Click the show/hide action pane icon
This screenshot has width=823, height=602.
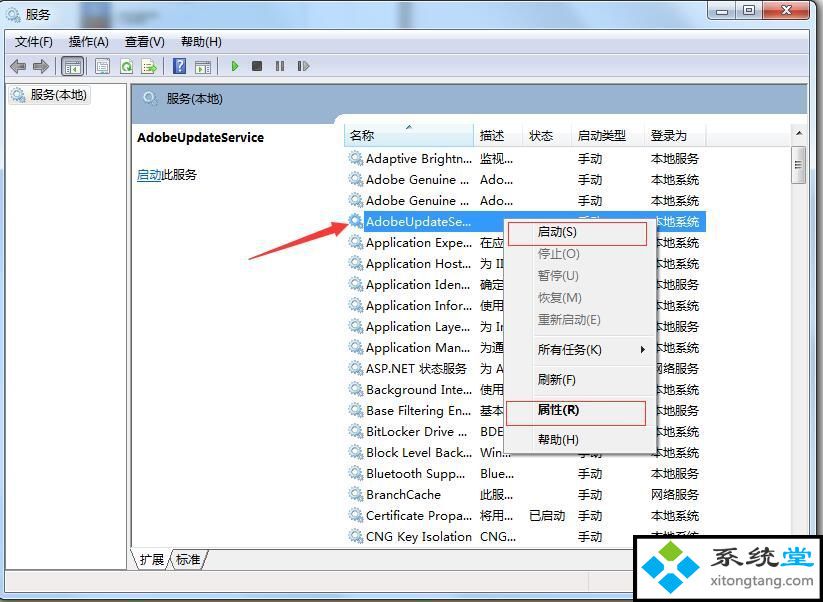203,66
